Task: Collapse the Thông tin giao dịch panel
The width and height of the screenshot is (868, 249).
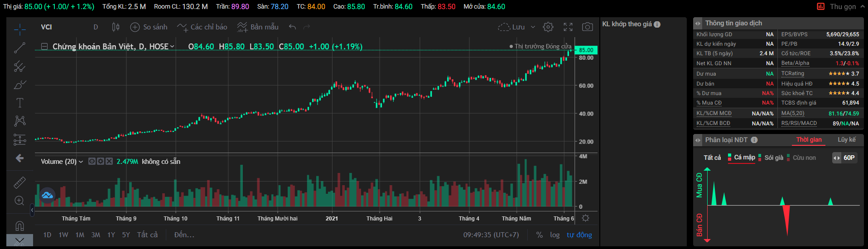Action: tap(698, 24)
